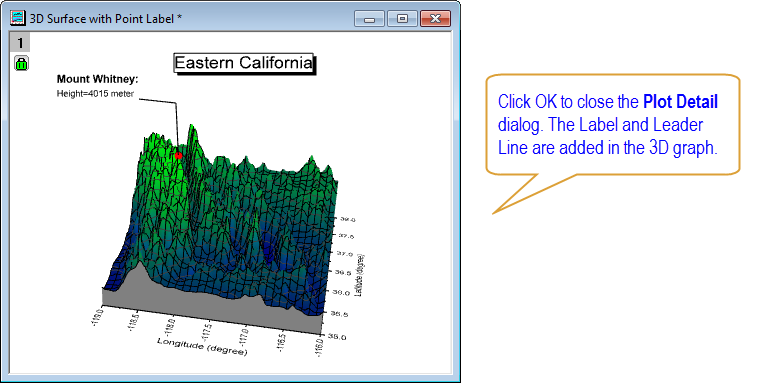
Task: Click the 35.0 latitude tick label
Action: 338,337
